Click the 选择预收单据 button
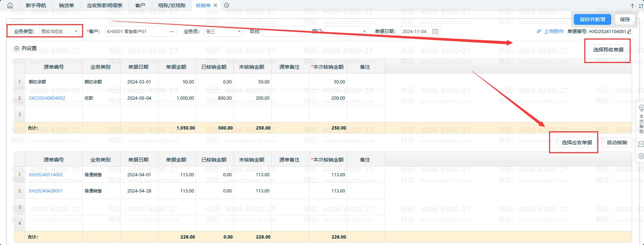Screen dimensions: 644x245 click(x=608, y=50)
